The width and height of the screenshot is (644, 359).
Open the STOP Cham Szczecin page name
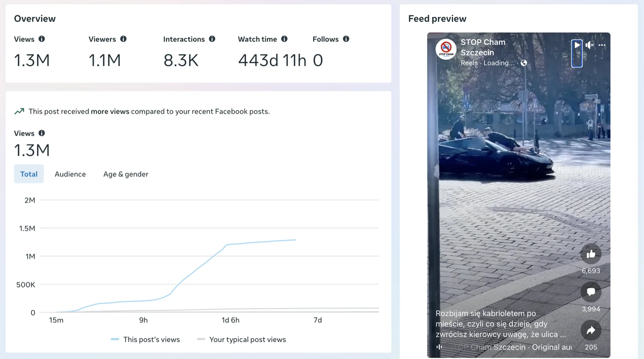(x=483, y=47)
